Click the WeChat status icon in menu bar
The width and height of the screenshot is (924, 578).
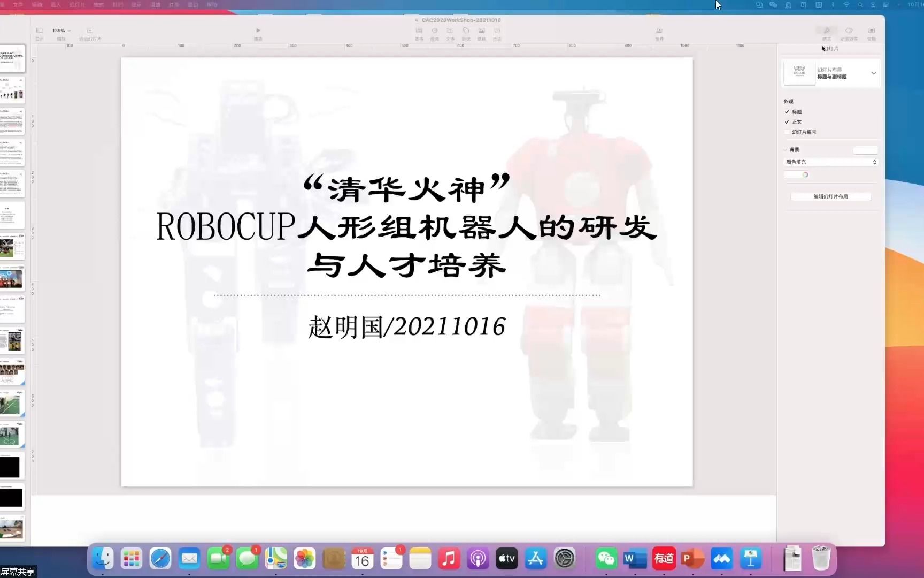coord(773,5)
